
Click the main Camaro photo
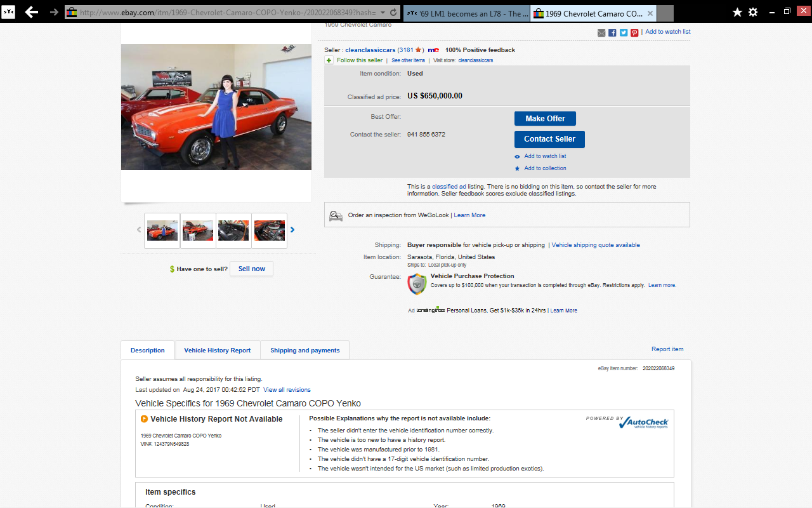click(216, 107)
